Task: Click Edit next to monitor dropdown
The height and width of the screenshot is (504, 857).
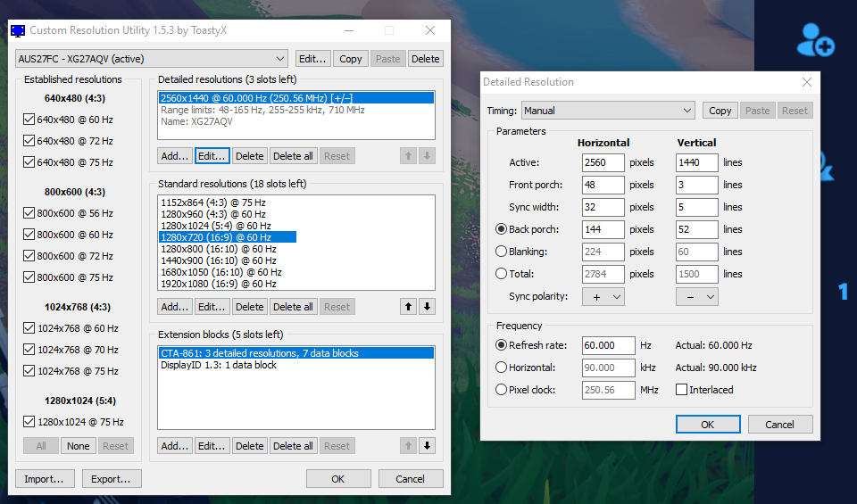Action: 312,58
